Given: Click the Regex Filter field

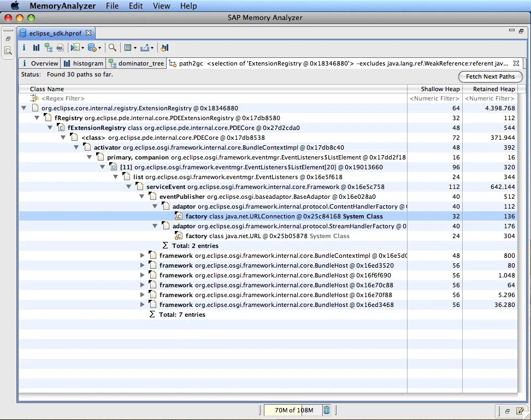Looking at the screenshot, I should tap(63, 98).
